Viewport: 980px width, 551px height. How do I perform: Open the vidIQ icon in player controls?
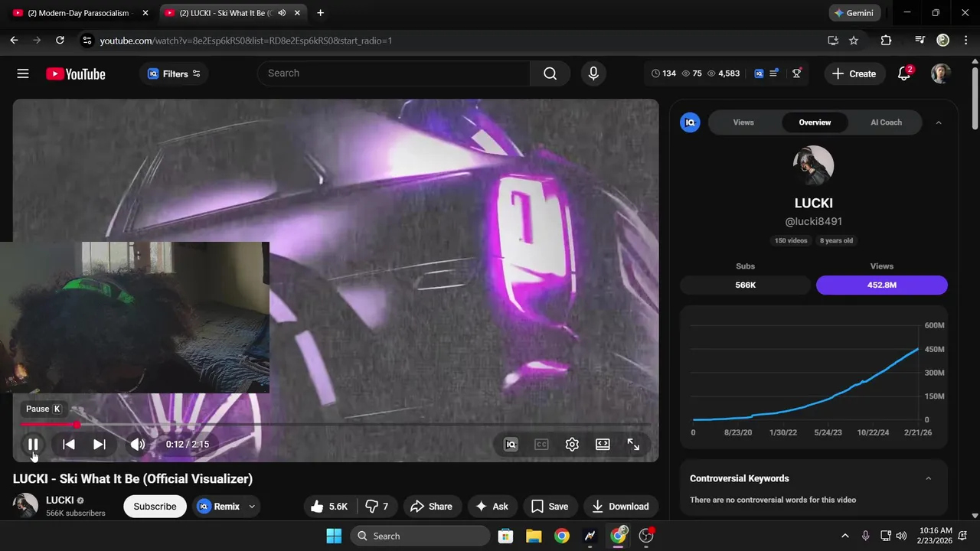click(511, 444)
